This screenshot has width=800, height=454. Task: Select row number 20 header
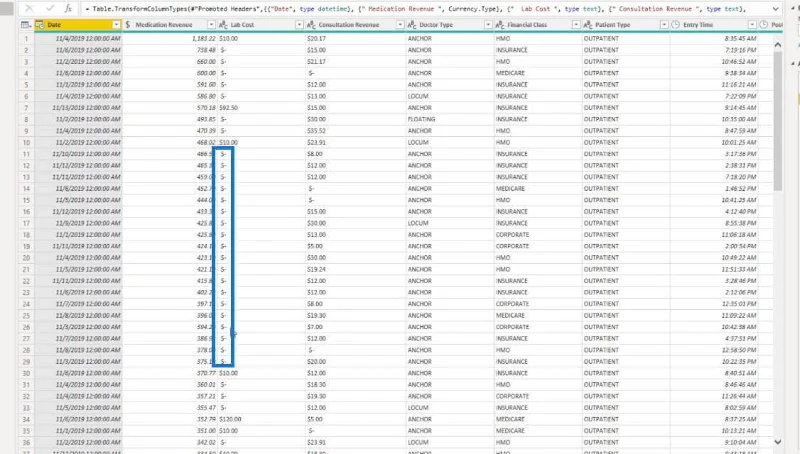coord(26,258)
